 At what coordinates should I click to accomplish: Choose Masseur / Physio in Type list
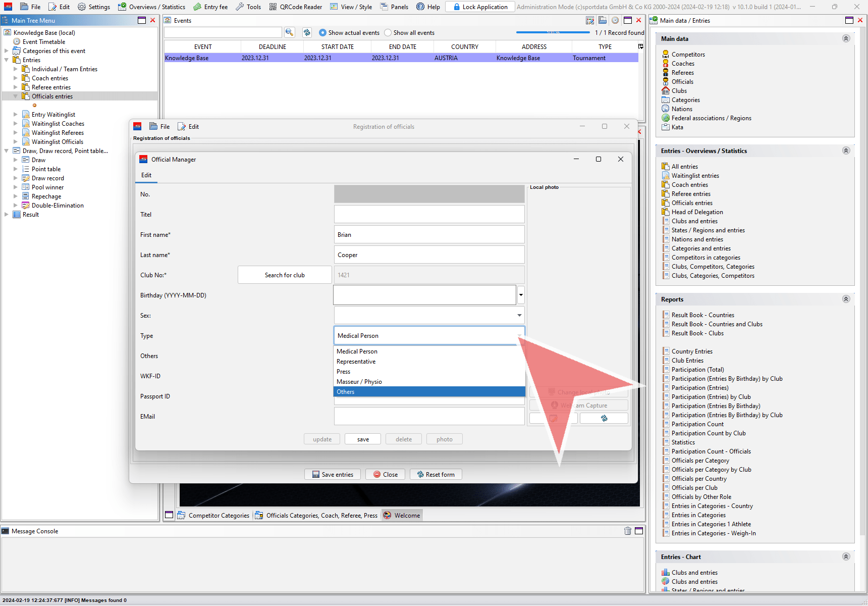click(429, 382)
